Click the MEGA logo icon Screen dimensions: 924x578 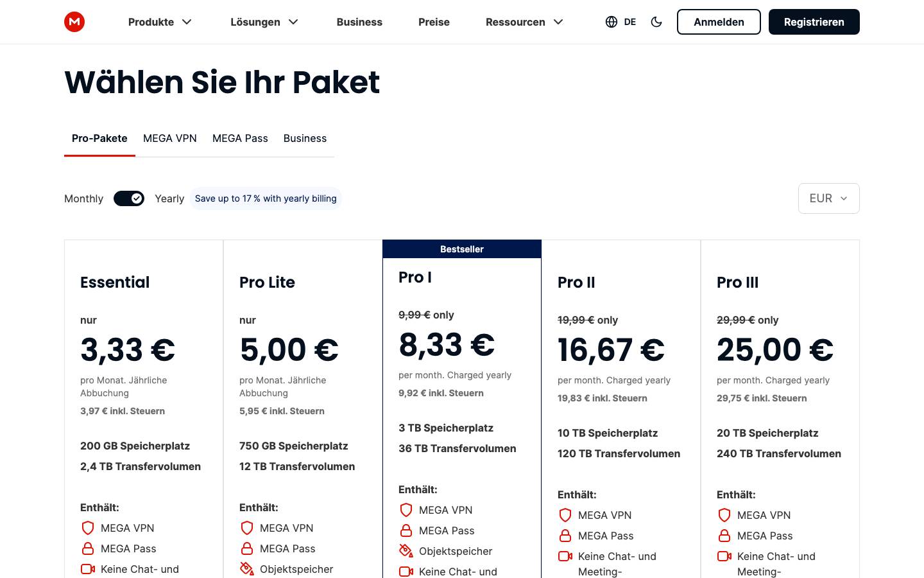(74, 22)
